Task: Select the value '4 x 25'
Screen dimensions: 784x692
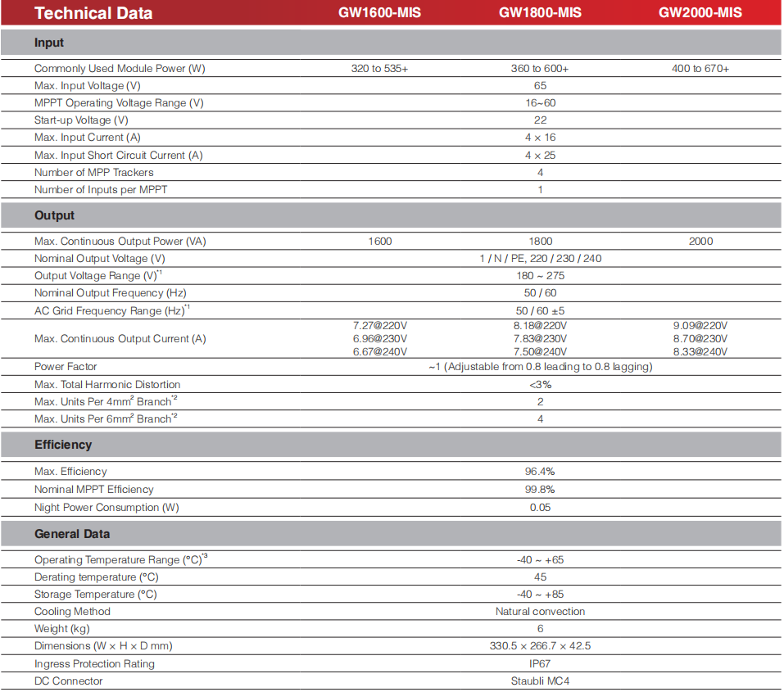Action: coord(540,156)
